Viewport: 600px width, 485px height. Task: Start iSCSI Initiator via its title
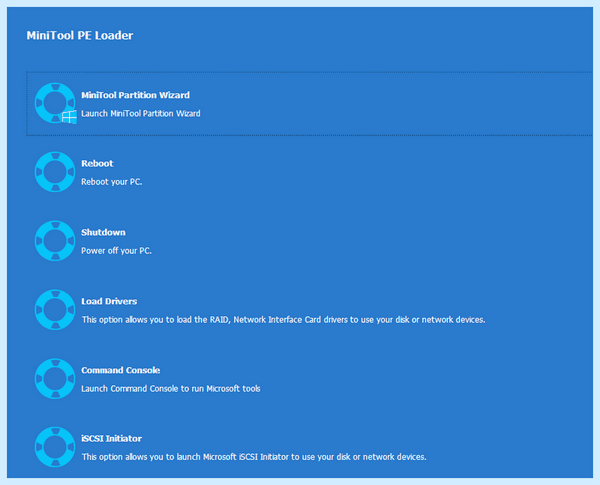point(111,439)
